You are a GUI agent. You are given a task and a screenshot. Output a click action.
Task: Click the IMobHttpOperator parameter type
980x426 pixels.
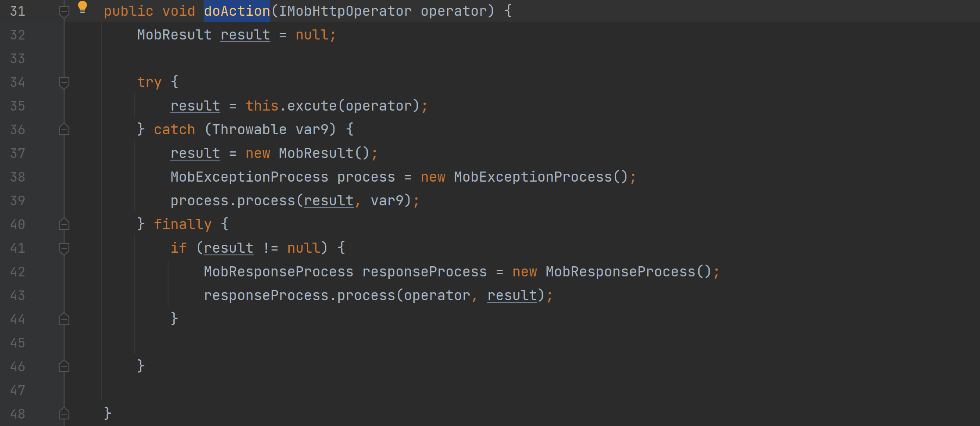345,11
